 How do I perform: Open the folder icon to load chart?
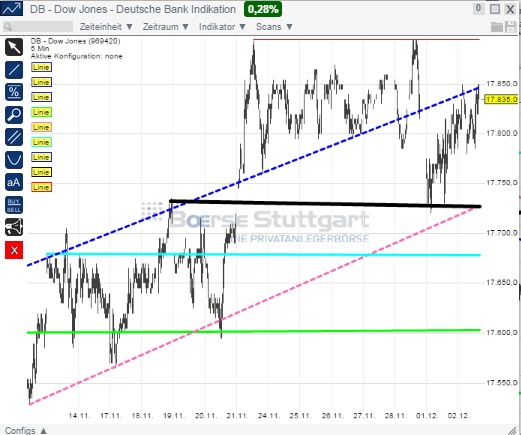click(497, 27)
